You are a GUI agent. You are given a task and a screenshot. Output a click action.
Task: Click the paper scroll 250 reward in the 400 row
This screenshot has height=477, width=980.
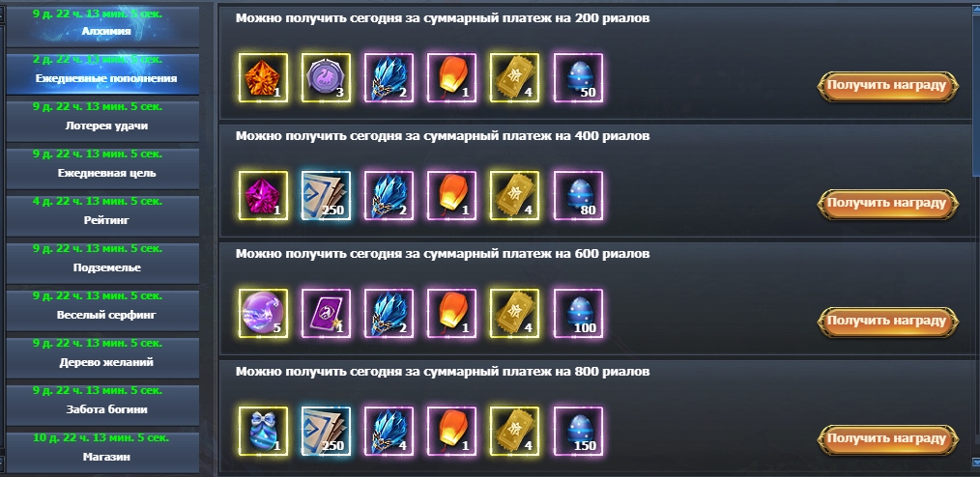tap(327, 195)
